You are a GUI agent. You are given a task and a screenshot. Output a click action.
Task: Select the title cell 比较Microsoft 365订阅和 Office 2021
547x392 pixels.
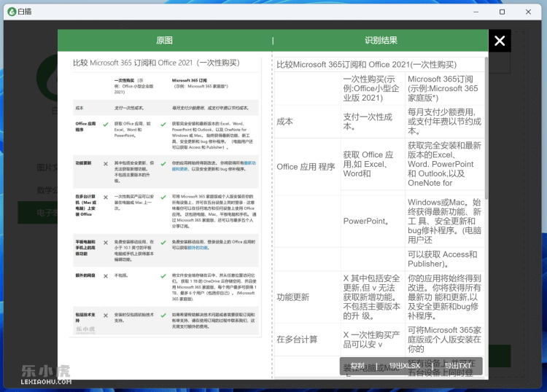(x=379, y=64)
